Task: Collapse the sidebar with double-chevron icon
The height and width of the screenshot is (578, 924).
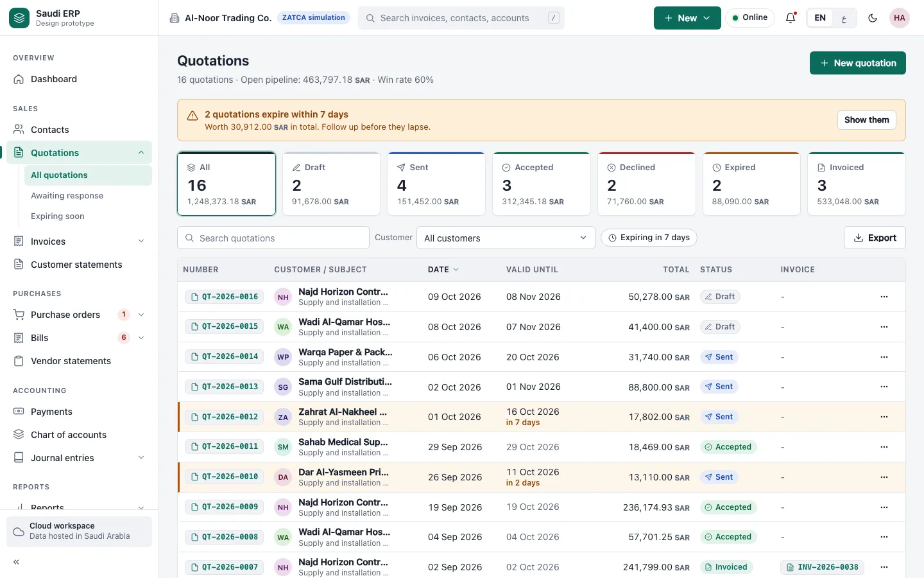Action: [x=17, y=562]
